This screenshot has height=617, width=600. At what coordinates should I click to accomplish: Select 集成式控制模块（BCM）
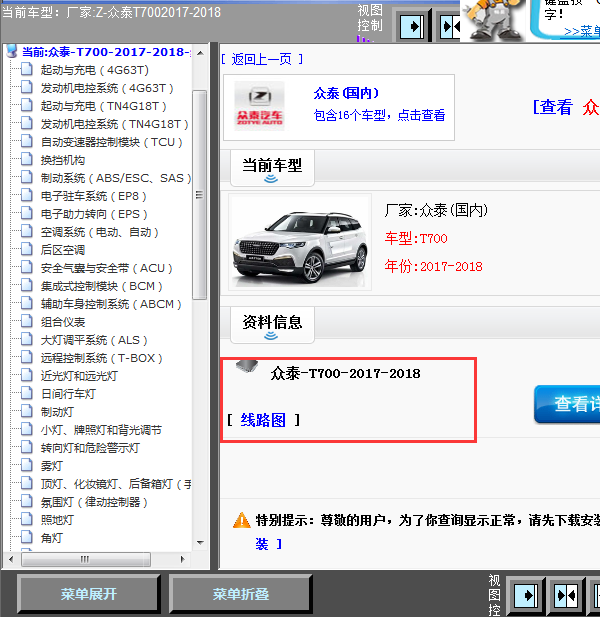[102, 286]
